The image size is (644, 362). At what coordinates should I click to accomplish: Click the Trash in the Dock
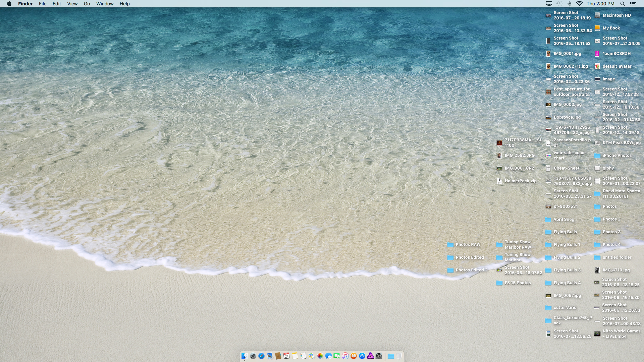pyautogui.click(x=399, y=356)
